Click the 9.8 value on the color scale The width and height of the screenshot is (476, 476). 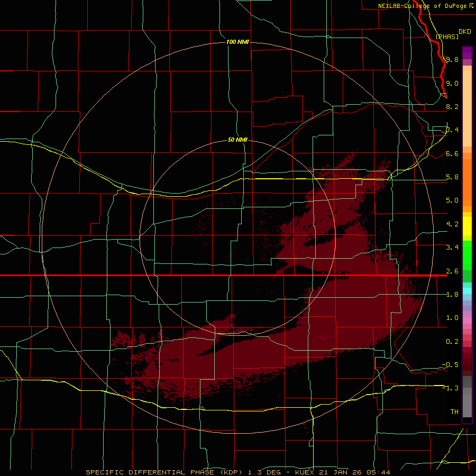[452, 59]
